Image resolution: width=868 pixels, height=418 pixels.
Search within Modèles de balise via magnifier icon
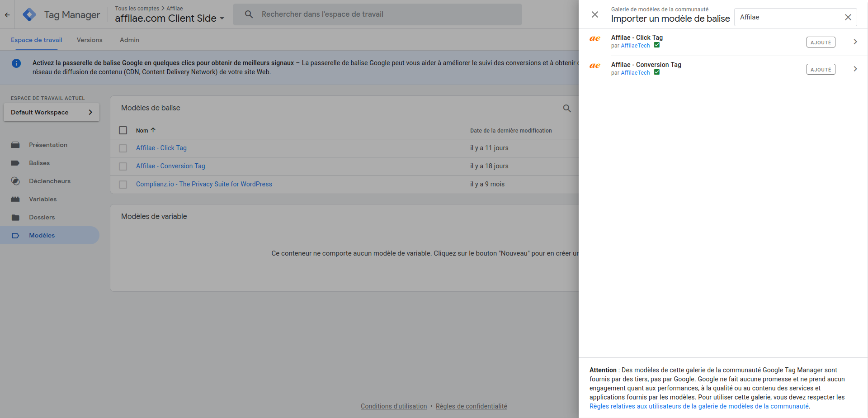click(x=567, y=108)
